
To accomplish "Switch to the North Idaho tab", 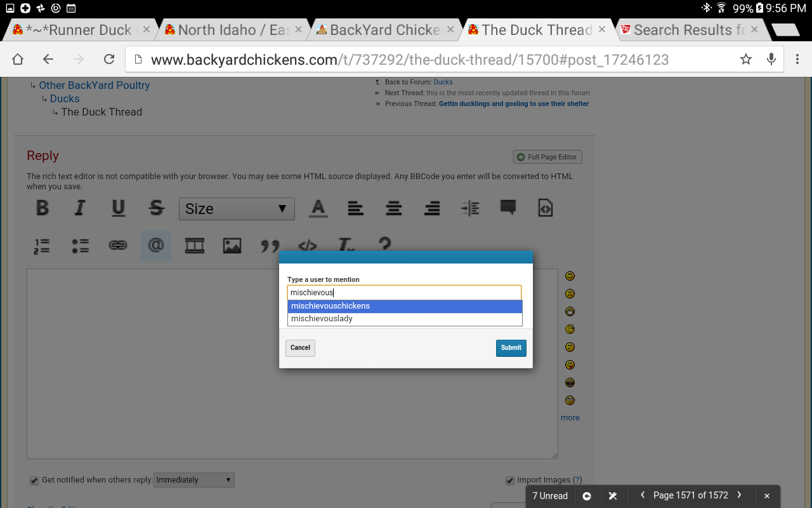I will (233, 30).
